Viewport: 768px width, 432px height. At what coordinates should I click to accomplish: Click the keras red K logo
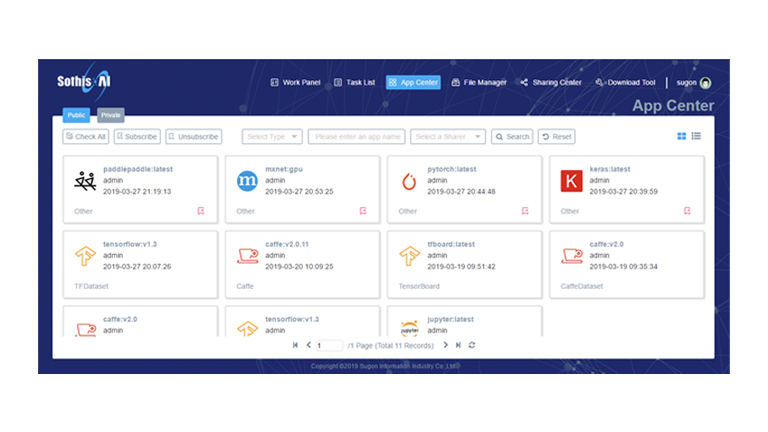(571, 181)
